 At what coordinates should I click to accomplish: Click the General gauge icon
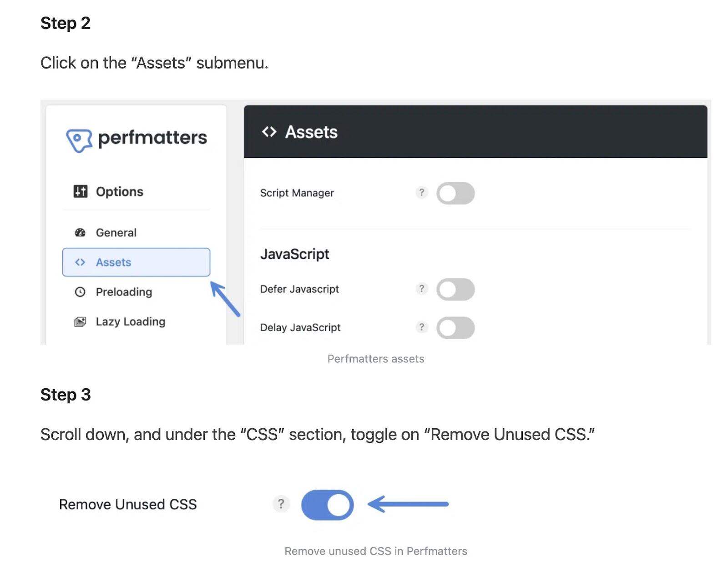coord(80,233)
